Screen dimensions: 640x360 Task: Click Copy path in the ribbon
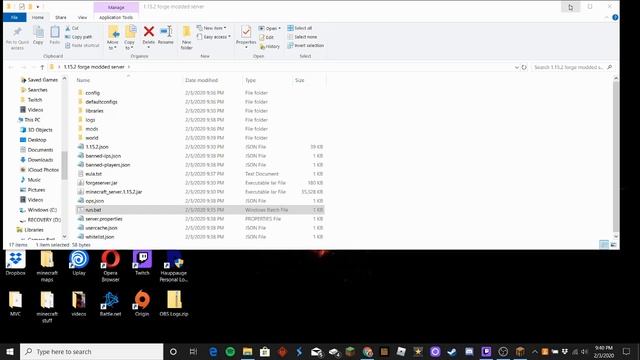(x=78, y=37)
